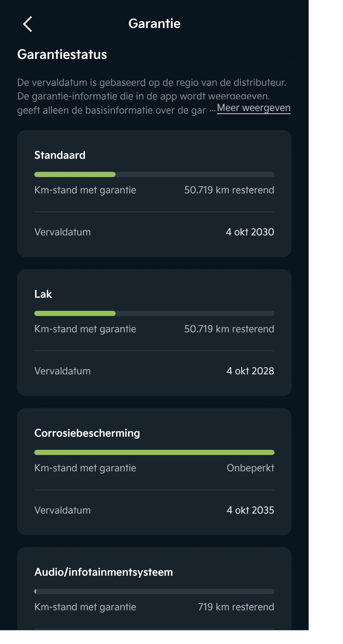The width and height of the screenshot is (343, 644).
Task: Click the Audio/infotainmentsysteem progress bar
Action: point(154,591)
